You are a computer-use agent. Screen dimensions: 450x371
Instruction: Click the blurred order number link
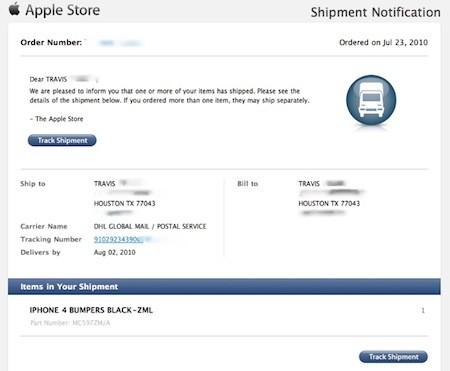(120, 43)
